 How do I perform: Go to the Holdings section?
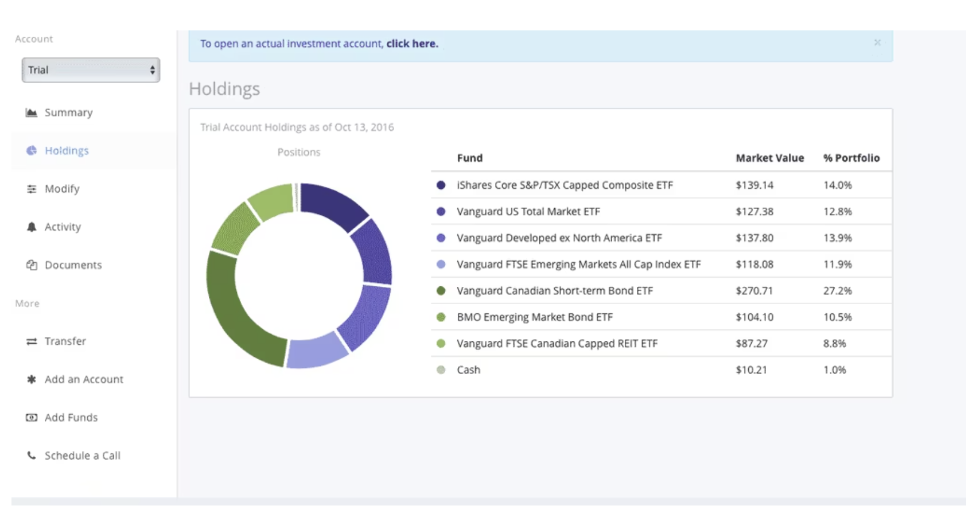pyautogui.click(x=67, y=150)
